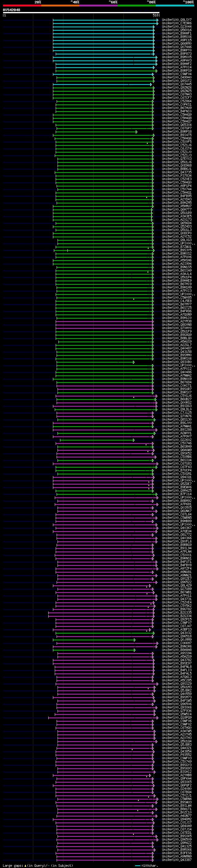197x868 pixels.
Task: Click the UniRef100_A7P9V7 label
Action: (177, 436)
